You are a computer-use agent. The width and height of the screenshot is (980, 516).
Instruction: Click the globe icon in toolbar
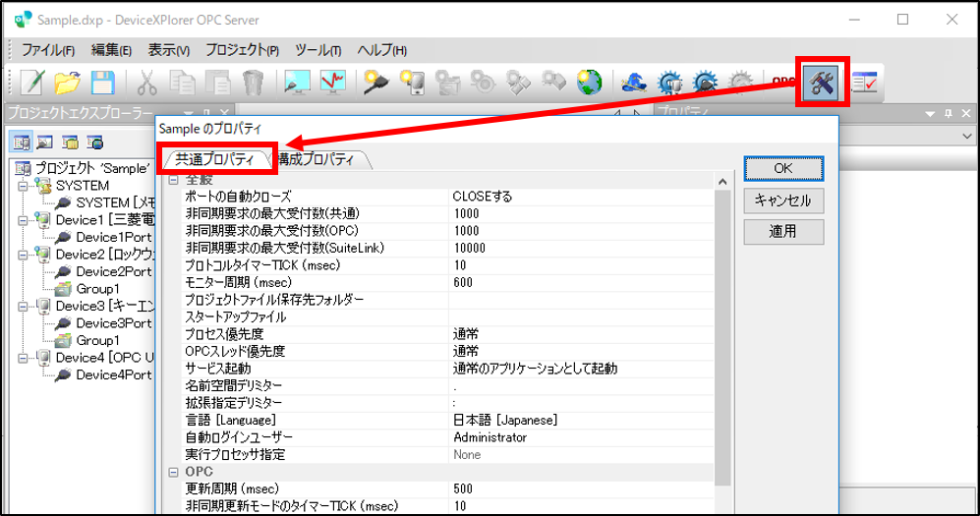click(x=590, y=84)
